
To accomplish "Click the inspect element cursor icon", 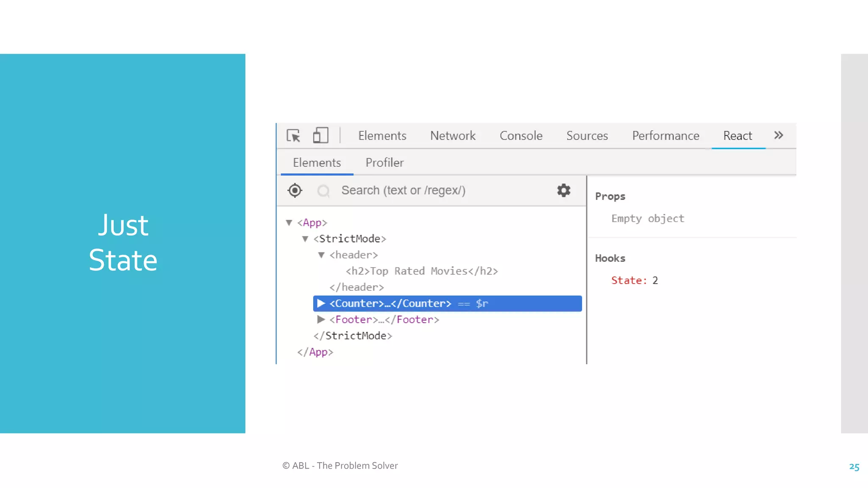I will pyautogui.click(x=293, y=136).
